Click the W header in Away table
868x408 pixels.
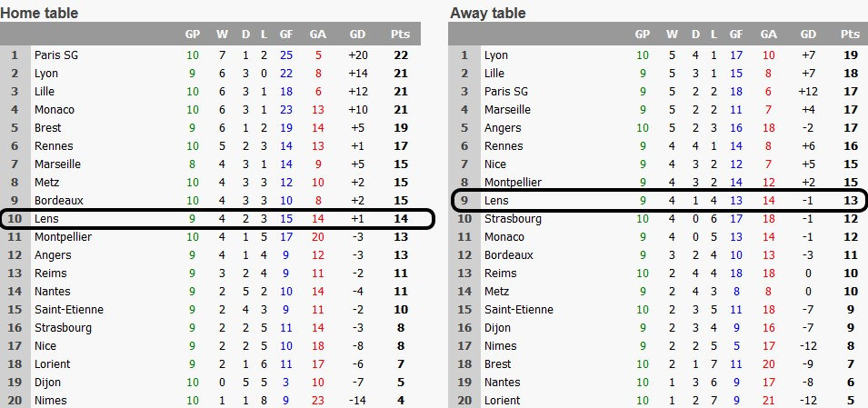[x=672, y=35]
